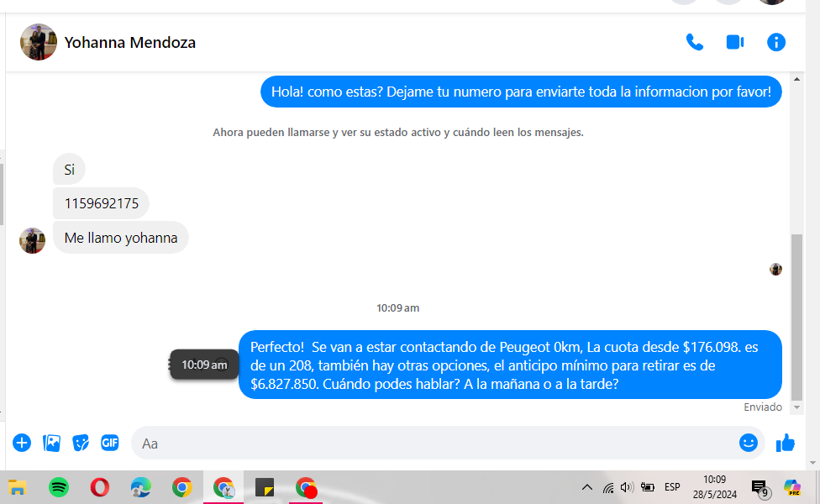Open Spotify from the taskbar

[x=59, y=488]
